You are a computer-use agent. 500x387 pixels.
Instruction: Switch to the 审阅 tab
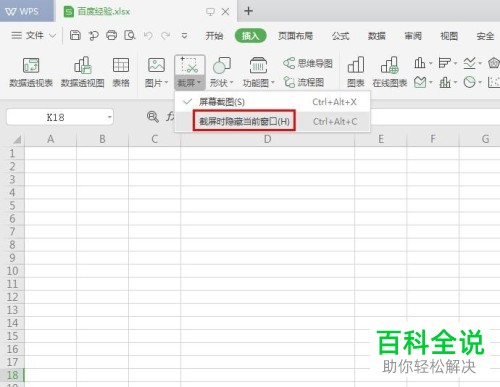point(413,36)
